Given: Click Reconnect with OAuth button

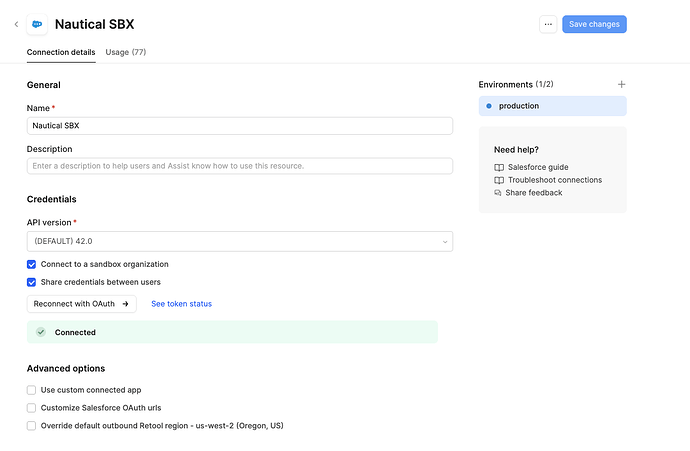Looking at the screenshot, I should point(81,304).
